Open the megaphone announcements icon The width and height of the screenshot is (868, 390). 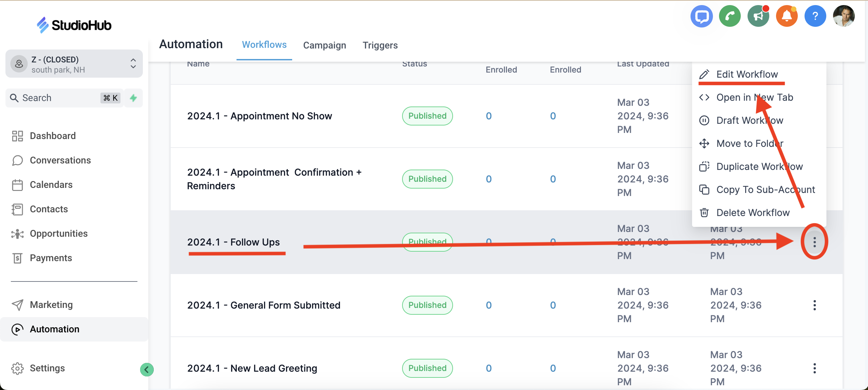point(758,16)
